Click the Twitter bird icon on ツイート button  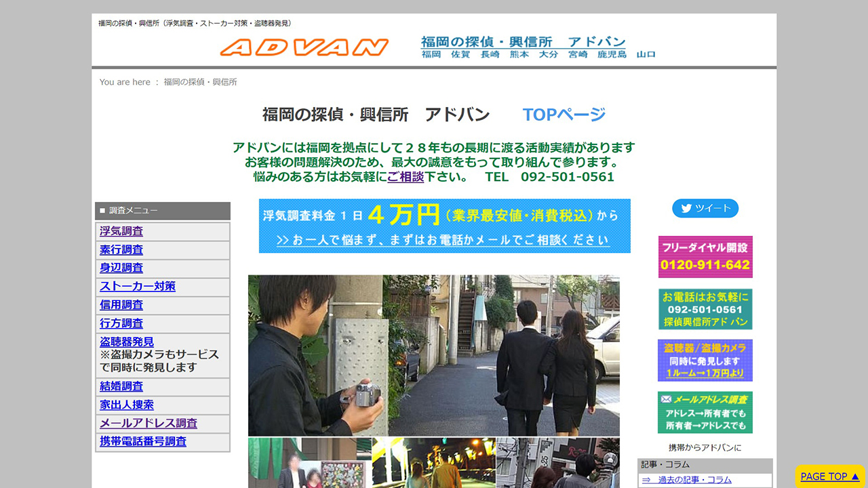(687, 209)
